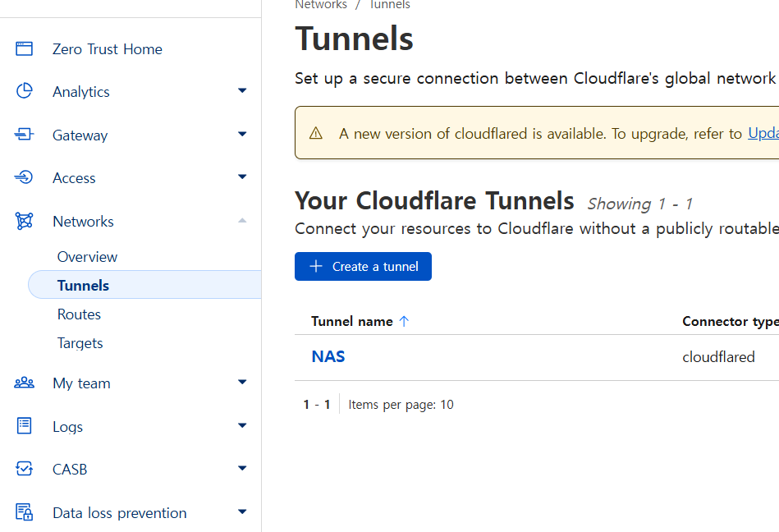This screenshot has height=532, width=779.
Task: Open the Overview page under Networks
Action: tap(88, 257)
